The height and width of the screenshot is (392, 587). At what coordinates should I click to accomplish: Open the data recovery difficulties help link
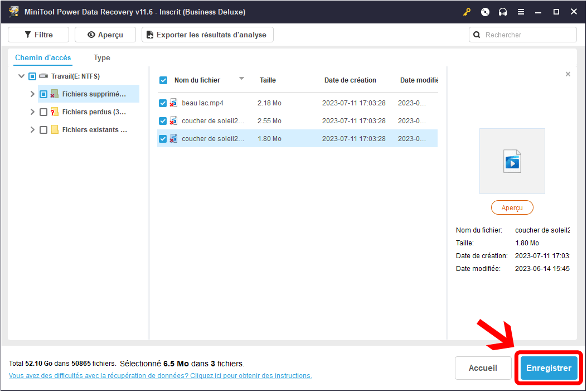(161, 376)
